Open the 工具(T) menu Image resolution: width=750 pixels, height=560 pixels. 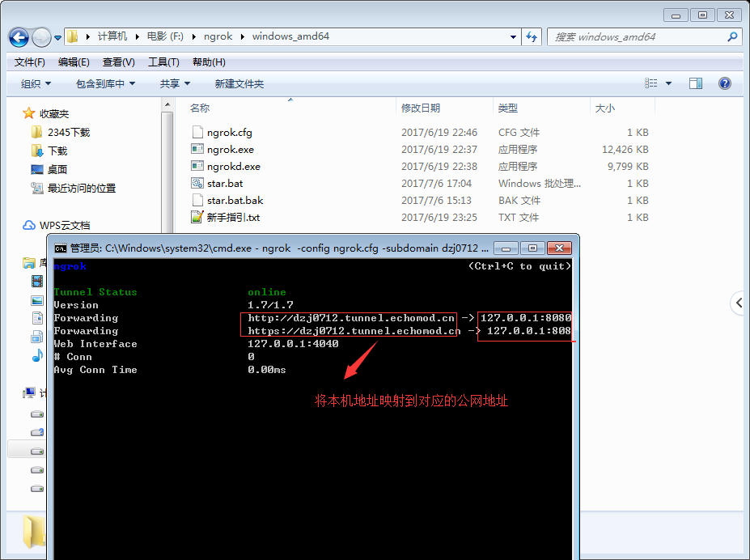pyautogui.click(x=163, y=62)
